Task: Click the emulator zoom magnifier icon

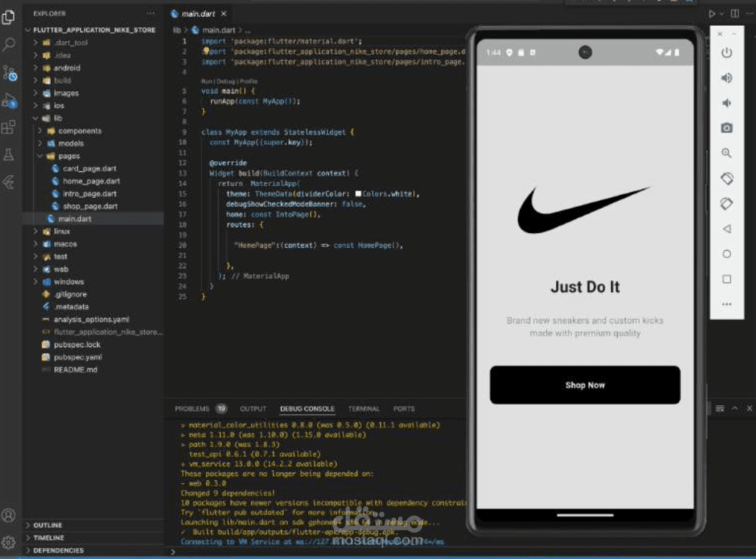Action: (x=727, y=154)
